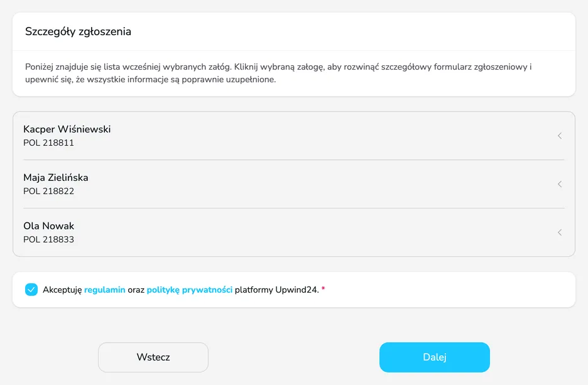Click the Wstecz button

(x=153, y=357)
